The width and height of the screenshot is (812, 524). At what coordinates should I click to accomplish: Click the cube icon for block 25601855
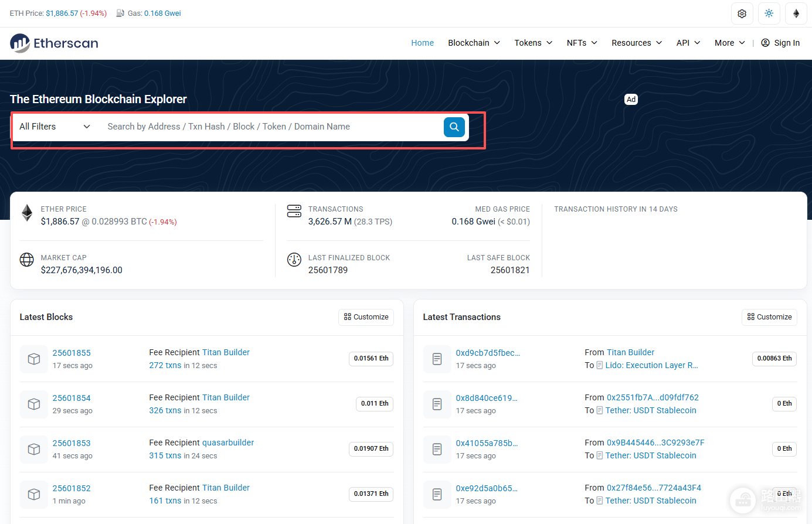tap(34, 359)
